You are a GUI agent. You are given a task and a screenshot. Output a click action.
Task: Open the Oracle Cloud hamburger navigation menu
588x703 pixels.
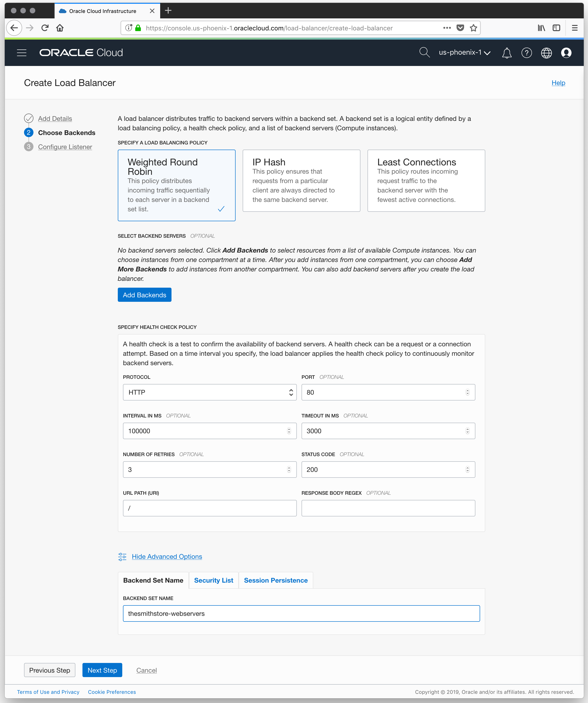pyautogui.click(x=22, y=53)
